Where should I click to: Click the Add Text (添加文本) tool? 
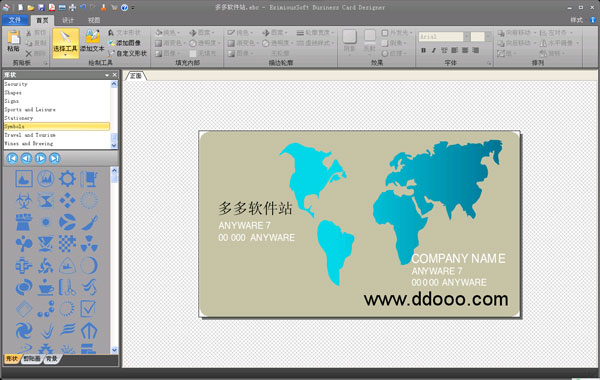pos(92,41)
